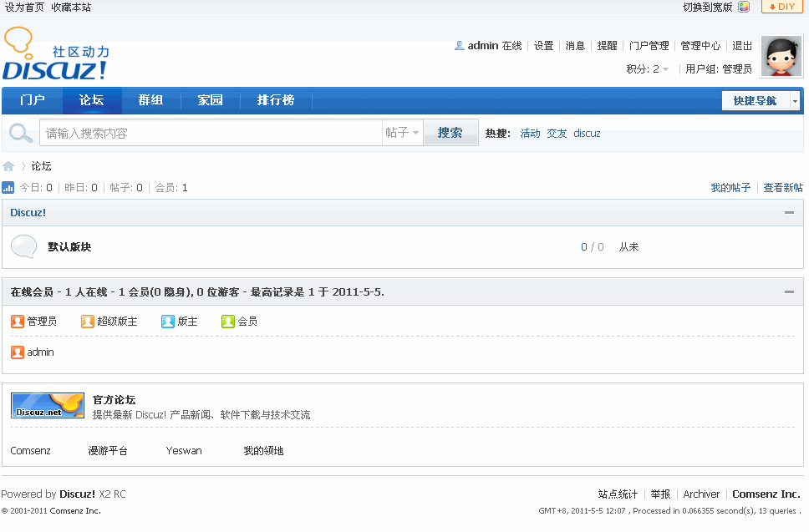Collapse the Discuz! category section

tap(789, 212)
